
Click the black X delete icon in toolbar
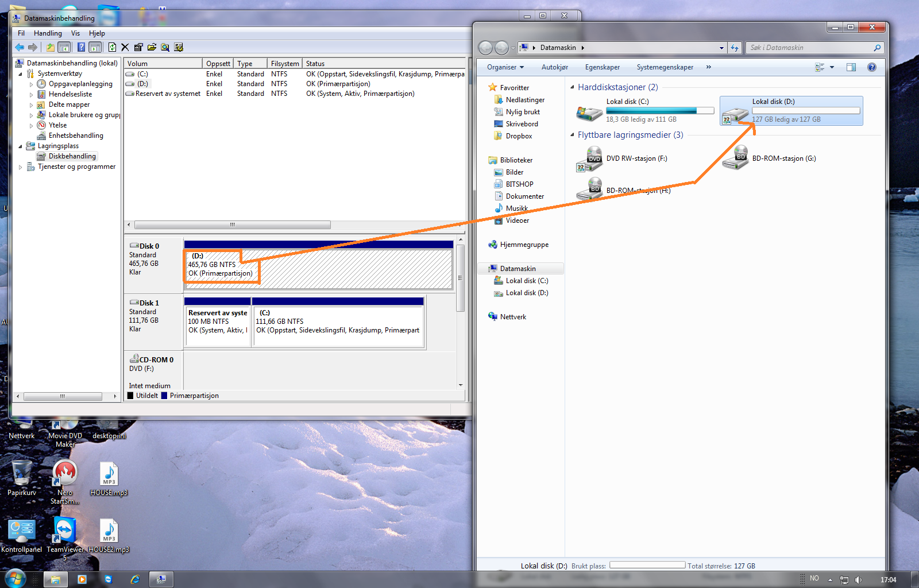click(x=125, y=47)
